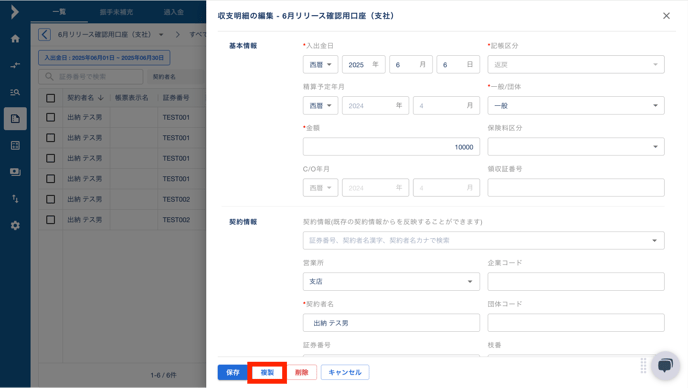This screenshot has width=688, height=388.
Task: Close the edit dialog with X
Action: pyautogui.click(x=666, y=16)
